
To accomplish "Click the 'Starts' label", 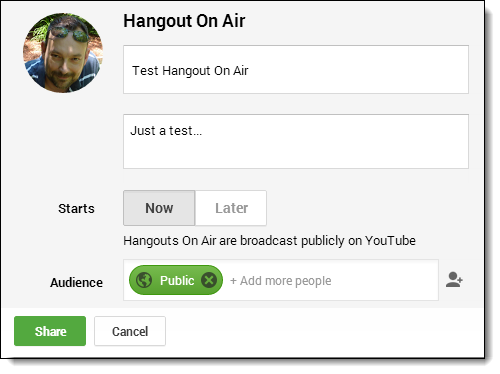I will [76, 209].
